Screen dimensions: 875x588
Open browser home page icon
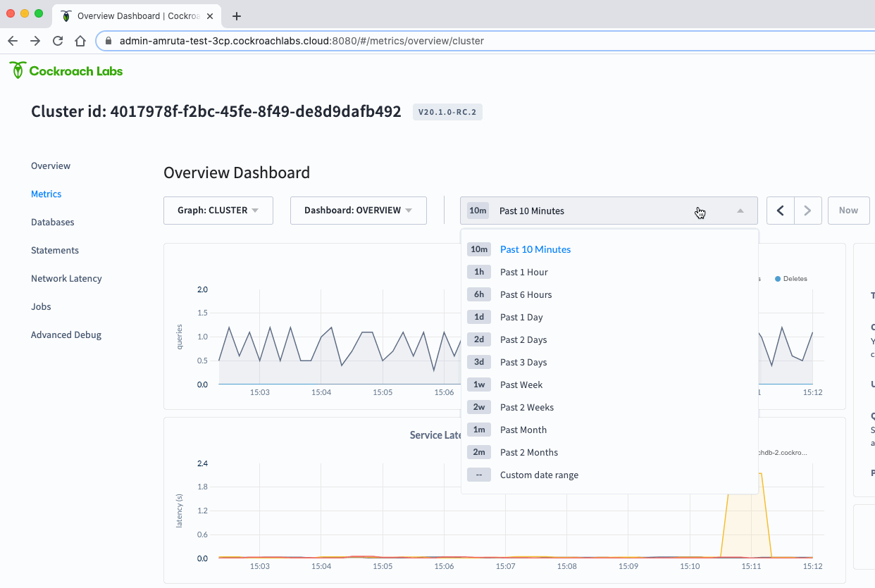point(80,41)
